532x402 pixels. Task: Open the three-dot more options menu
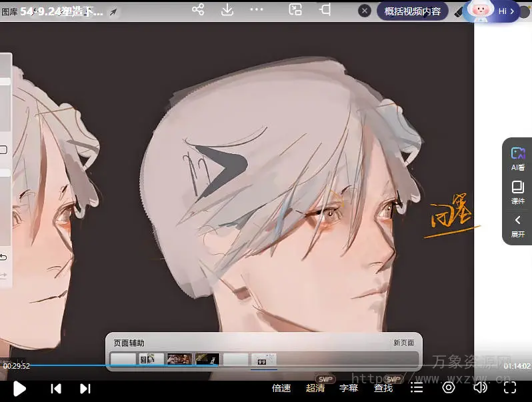(257, 10)
